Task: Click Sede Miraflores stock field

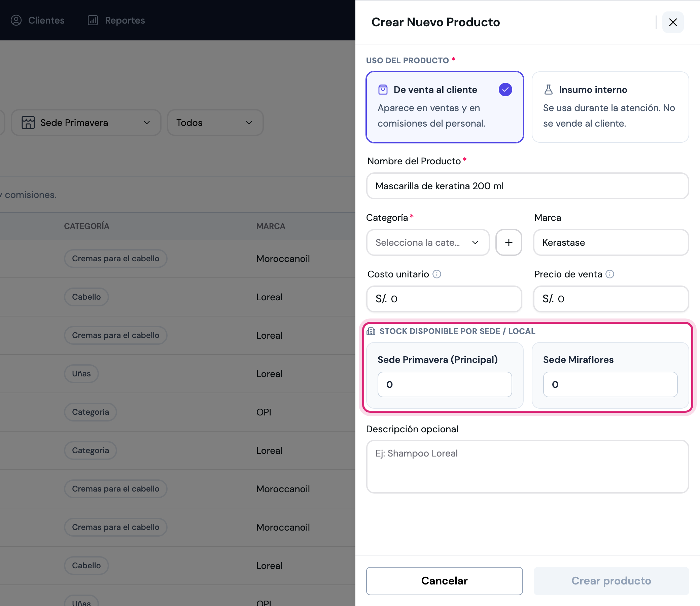Action: [610, 384]
